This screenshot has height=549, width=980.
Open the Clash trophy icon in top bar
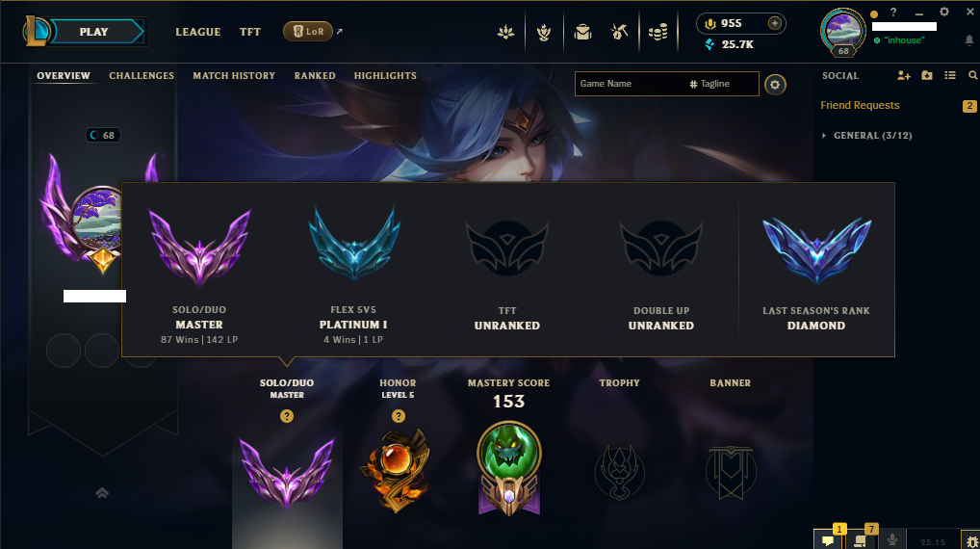pyautogui.click(x=544, y=32)
